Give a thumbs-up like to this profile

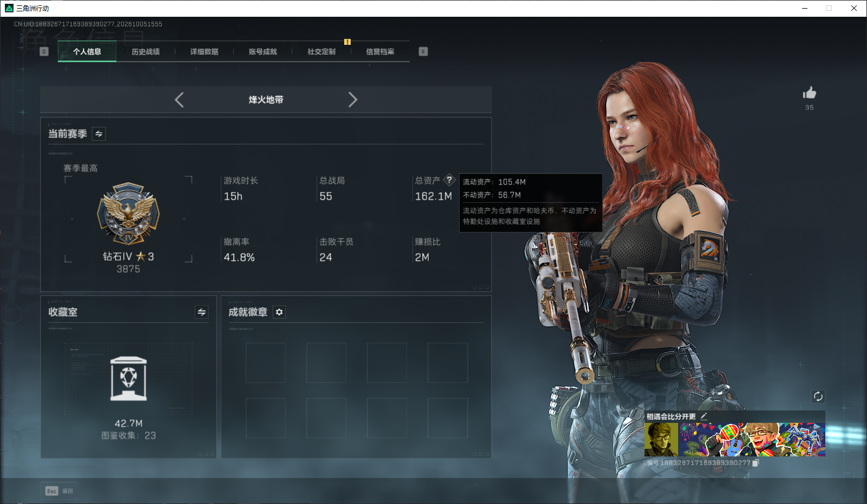810,92
